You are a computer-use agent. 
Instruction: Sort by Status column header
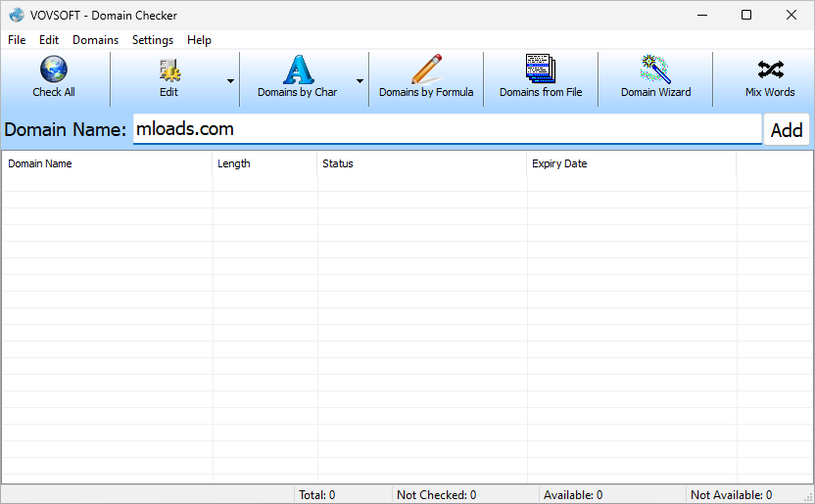point(421,163)
